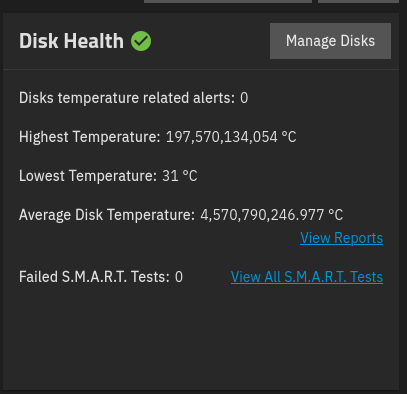This screenshot has width=407, height=394.
Task: Open the Manage Disks page
Action: point(330,41)
